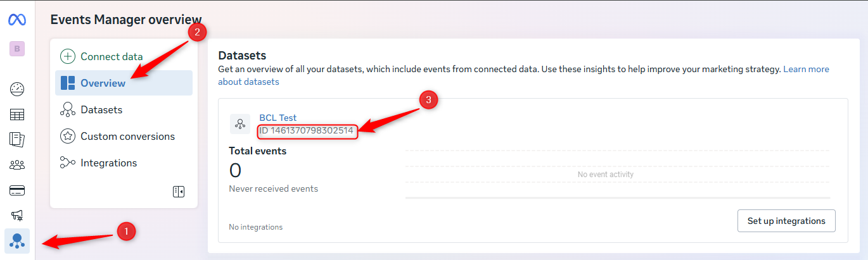Open the business account avatar 'B'
The height and width of the screenshot is (260, 868).
coord(17,49)
